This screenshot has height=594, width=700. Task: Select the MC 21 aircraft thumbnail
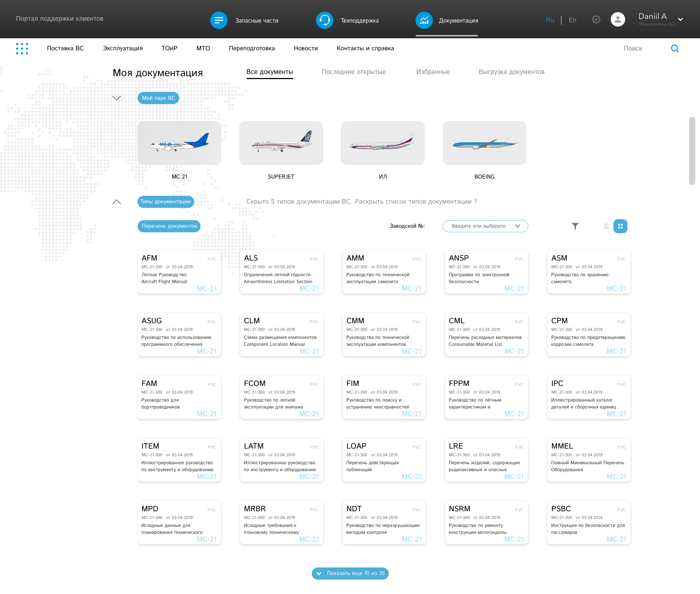click(179, 143)
